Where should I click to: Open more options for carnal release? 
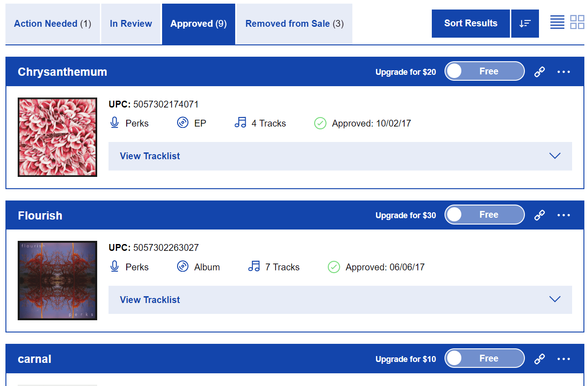[x=563, y=359]
